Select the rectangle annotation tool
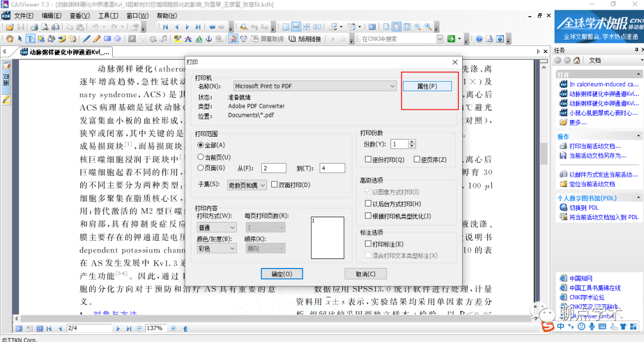644x342 pixels. 107,39
